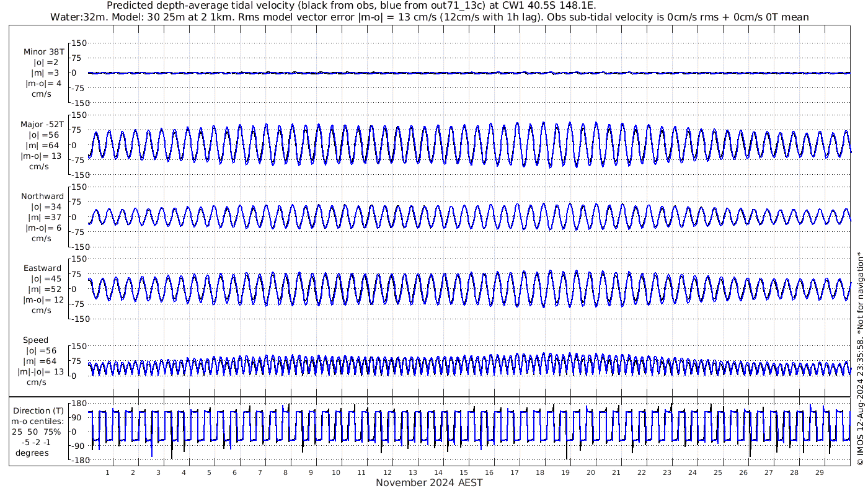Image resolution: width=868 pixels, height=496 pixels.
Task: Click '|o| =56' in the Major panel
Action: tap(43, 135)
